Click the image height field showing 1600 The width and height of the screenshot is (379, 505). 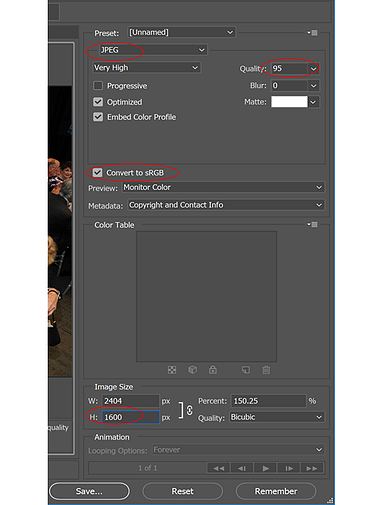pos(130,417)
